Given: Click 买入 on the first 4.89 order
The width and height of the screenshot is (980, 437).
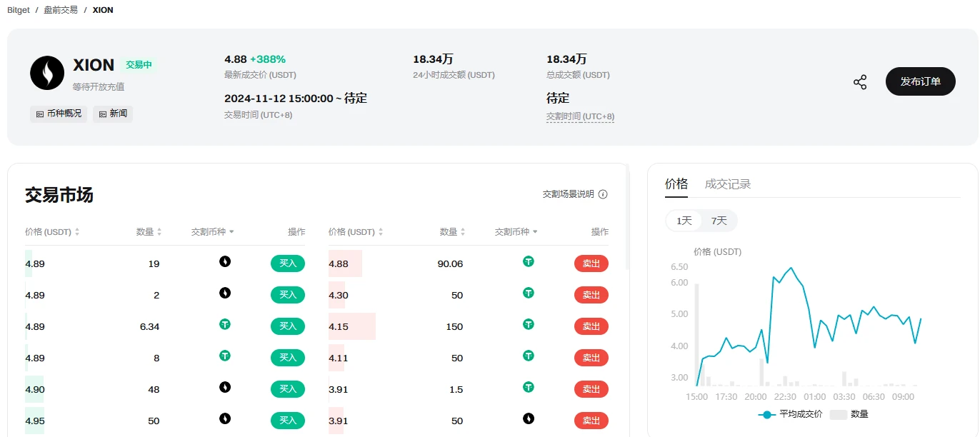Looking at the screenshot, I should (287, 263).
